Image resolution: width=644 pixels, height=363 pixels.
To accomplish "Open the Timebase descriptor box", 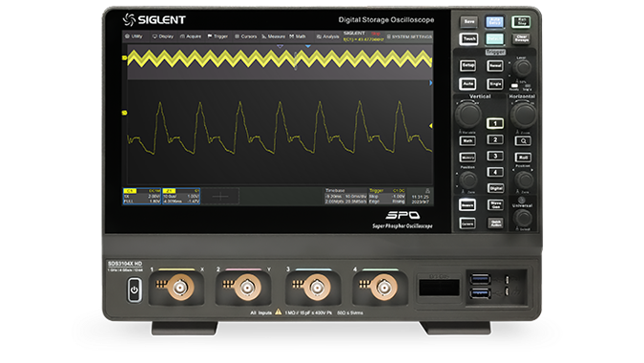I will click(x=345, y=196).
